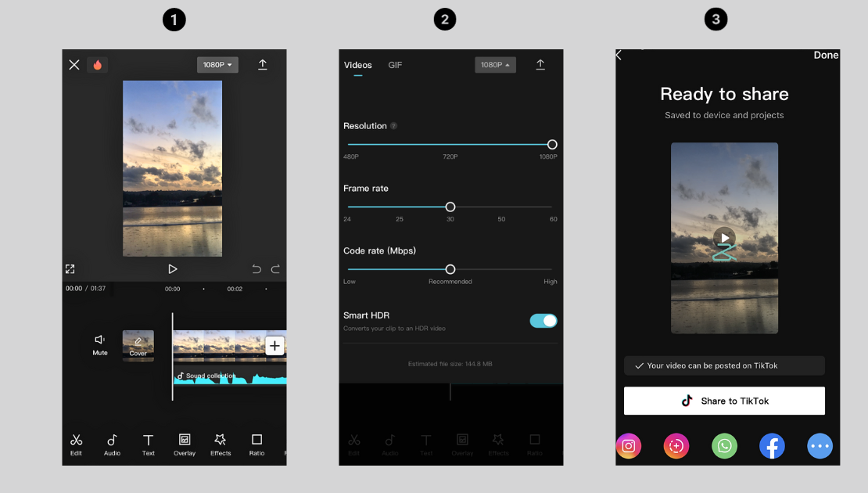Tap Done in screen 3

[x=826, y=55]
